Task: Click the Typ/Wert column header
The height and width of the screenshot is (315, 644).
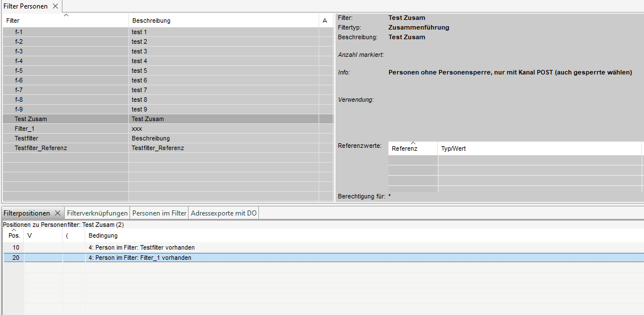Action: [x=538, y=148]
